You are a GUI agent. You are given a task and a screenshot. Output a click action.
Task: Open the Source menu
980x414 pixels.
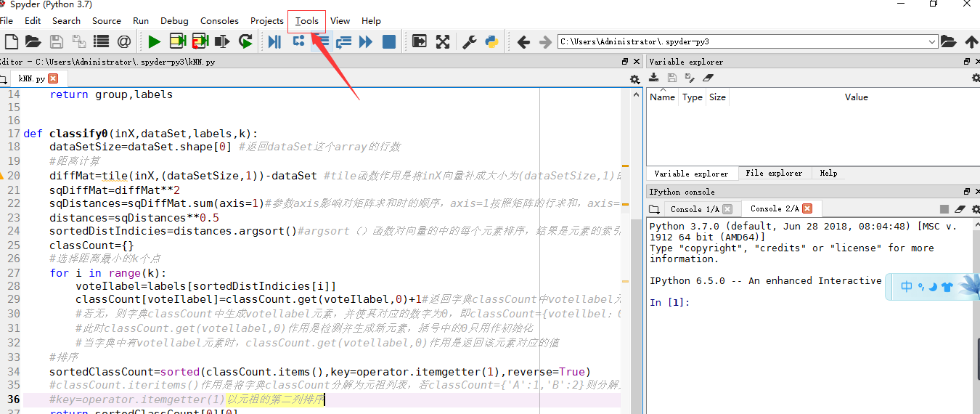(x=107, y=20)
